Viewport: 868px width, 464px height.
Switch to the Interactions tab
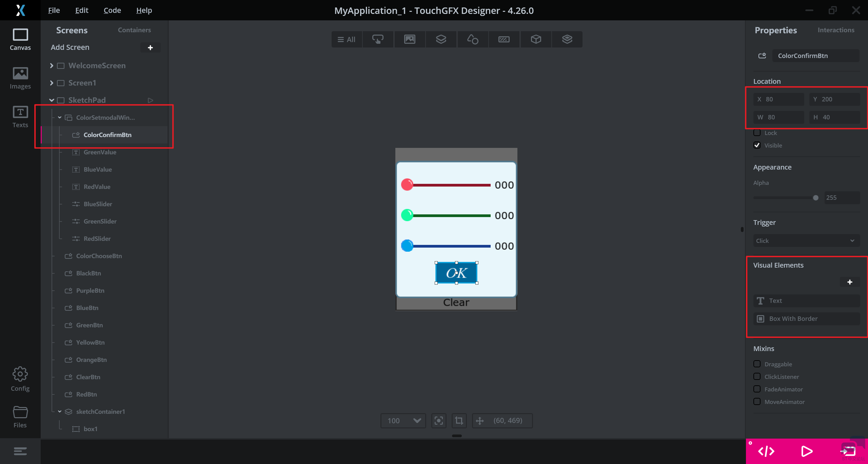[836, 30]
